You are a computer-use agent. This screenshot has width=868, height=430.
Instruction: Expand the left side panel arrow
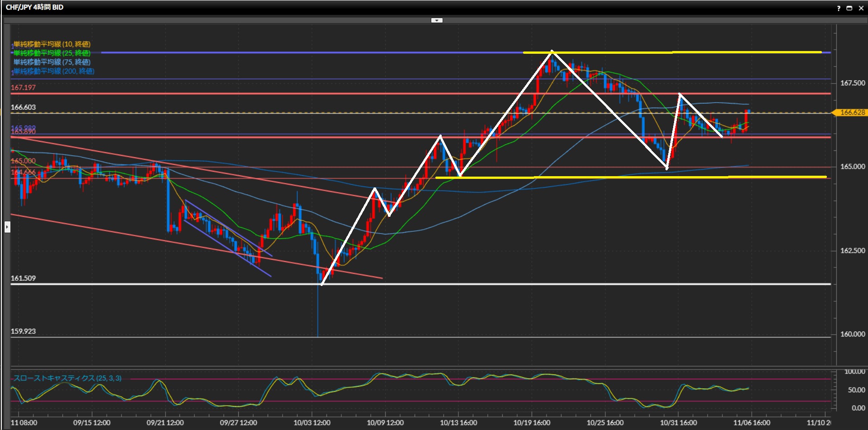7,226
